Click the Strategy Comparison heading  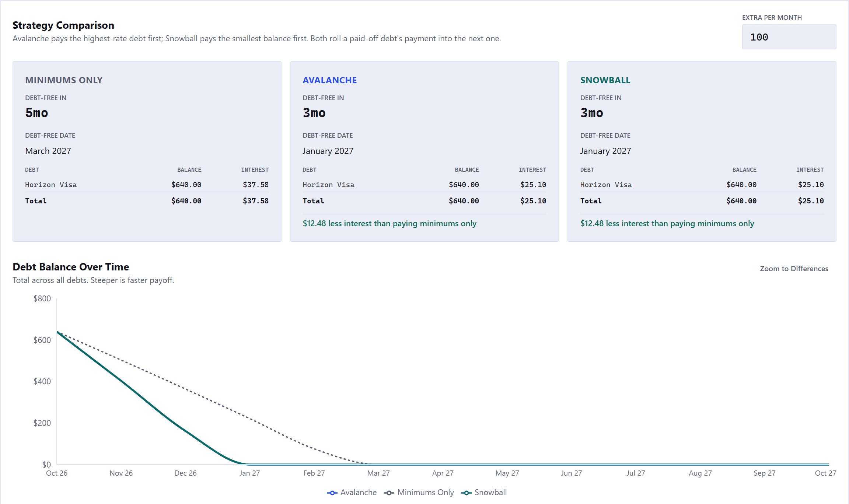point(63,25)
